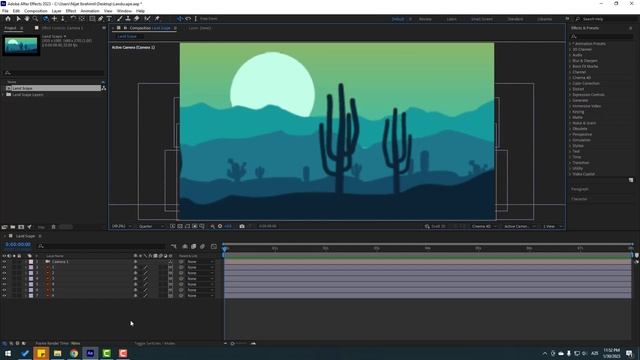640x360 pixels.
Task: Hide layer number 4 using the eye icon
Action: pyautogui.click(x=4, y=279)
